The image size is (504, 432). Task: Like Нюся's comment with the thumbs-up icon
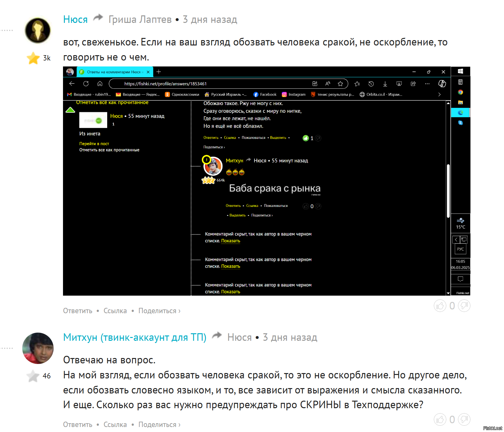point(440,306)
